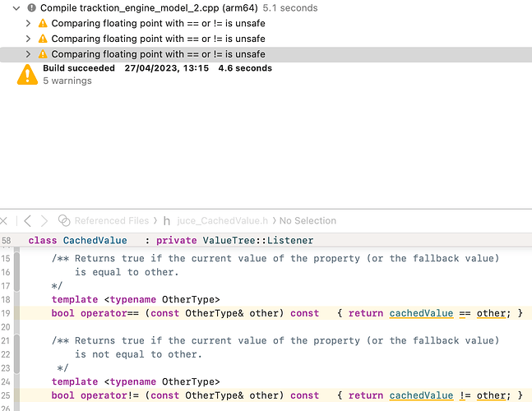Click underlined cachedValue on line 25

421,395
